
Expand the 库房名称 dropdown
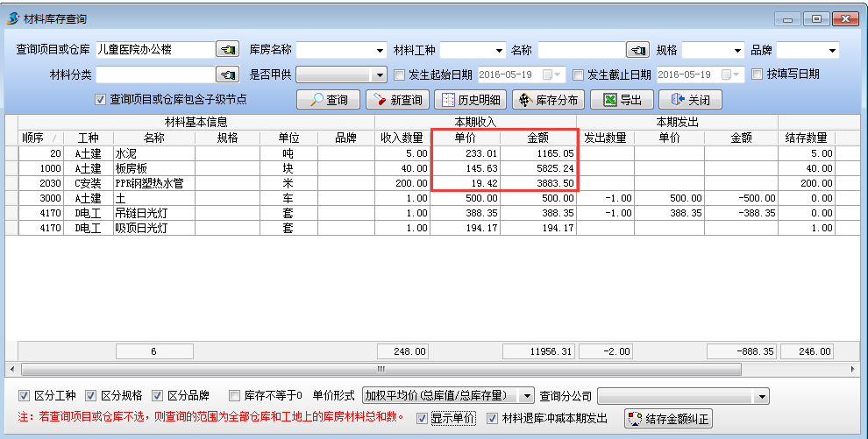[380, 51]
